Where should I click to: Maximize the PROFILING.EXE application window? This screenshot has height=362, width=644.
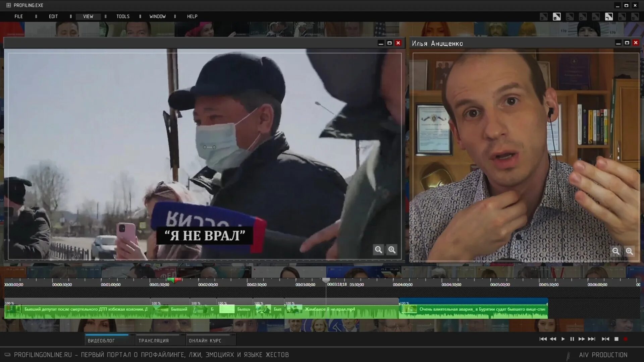pyautogui.click(x=626, y=6)
